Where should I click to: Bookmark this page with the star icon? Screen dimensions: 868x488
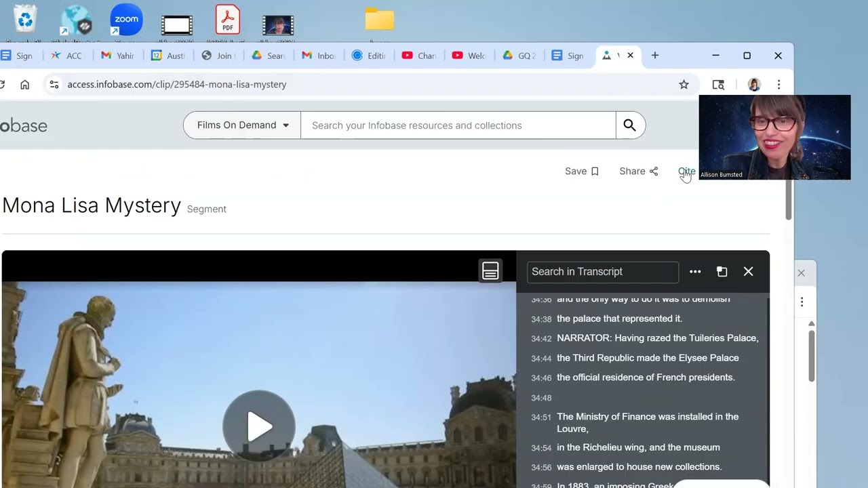pos(684,85)
